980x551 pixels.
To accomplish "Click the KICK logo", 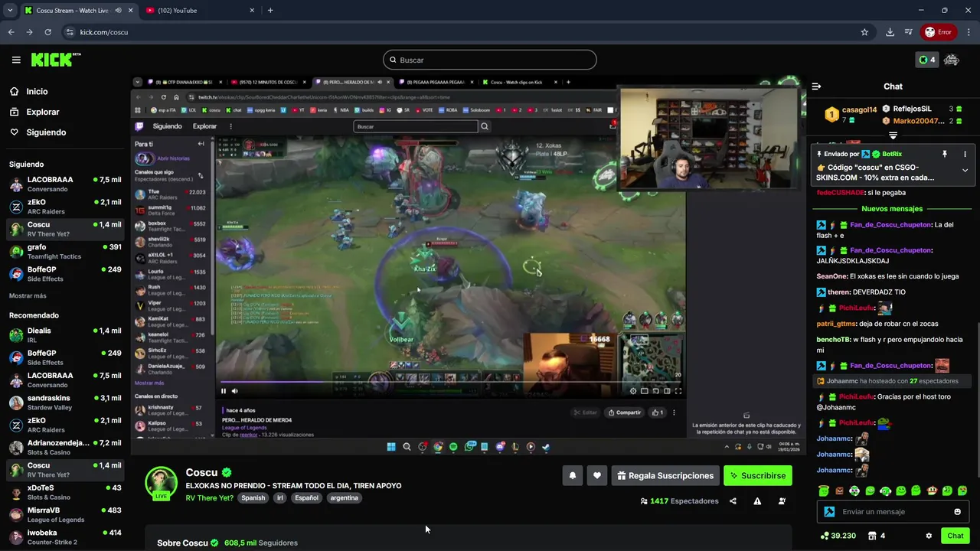I will (x=56, y=60).
